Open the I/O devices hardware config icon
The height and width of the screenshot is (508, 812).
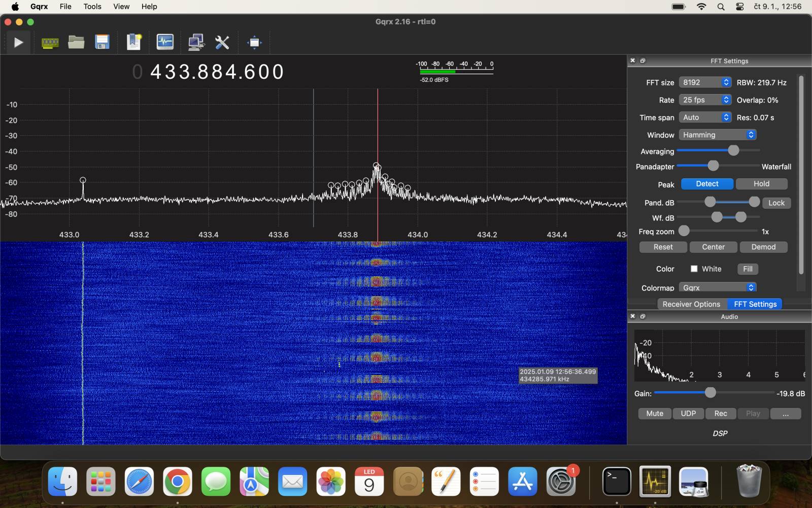[50, 43]
